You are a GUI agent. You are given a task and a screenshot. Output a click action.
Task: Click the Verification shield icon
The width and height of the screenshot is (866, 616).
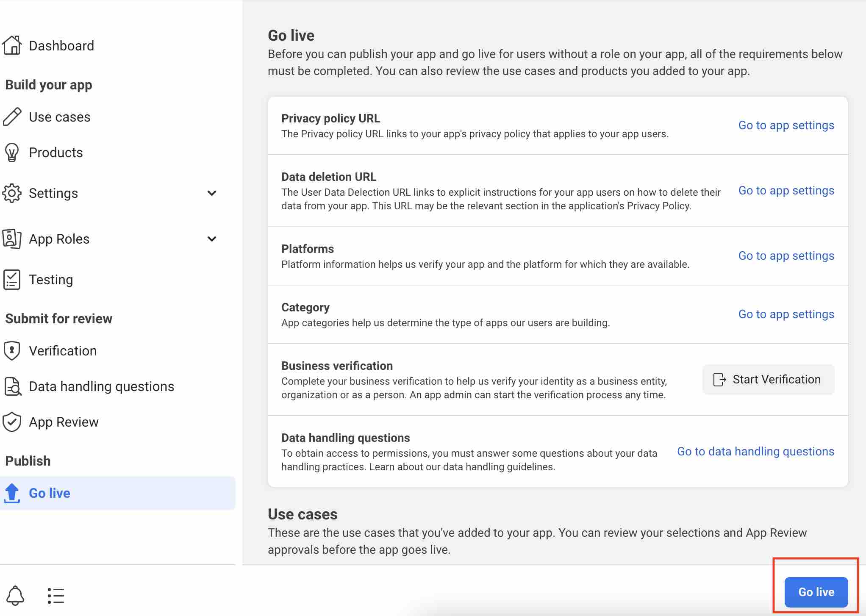pos(12,351)
